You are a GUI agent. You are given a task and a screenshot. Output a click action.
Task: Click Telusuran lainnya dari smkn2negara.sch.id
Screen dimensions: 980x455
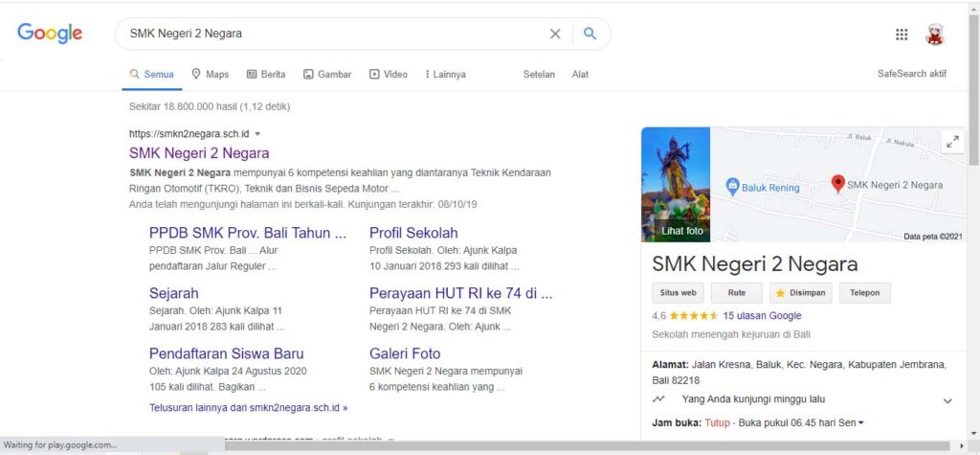(x=248, y=407)
